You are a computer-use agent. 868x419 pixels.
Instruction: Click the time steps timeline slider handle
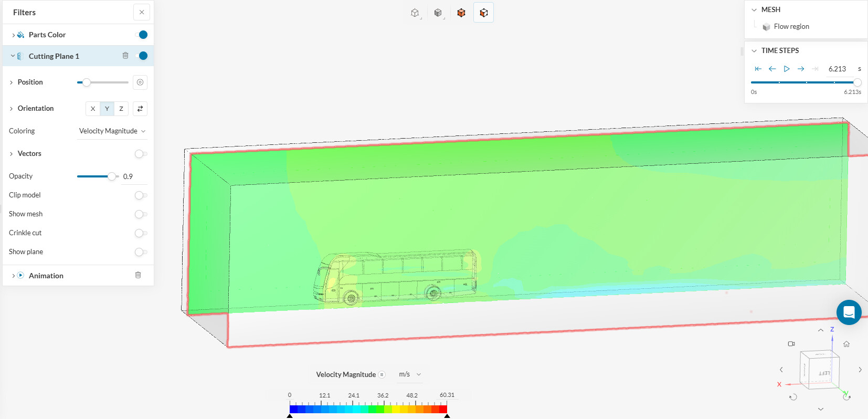[858, 82]
